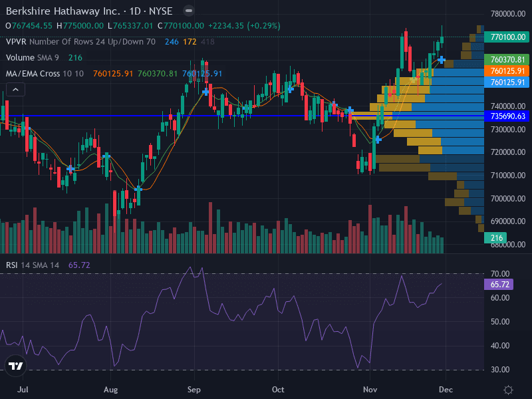
Task: Click the VPVR down volume value 172
Action: point(190,42)
